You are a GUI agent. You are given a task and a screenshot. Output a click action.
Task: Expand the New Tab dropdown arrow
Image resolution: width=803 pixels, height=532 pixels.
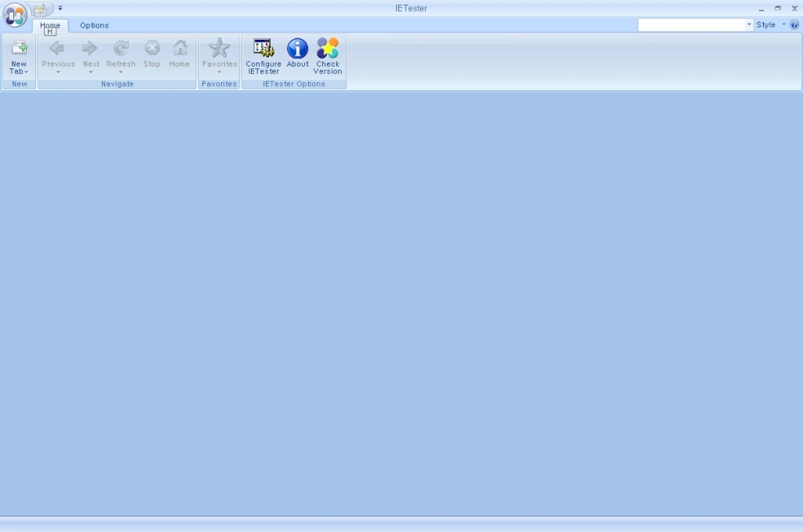coord(27,71)
